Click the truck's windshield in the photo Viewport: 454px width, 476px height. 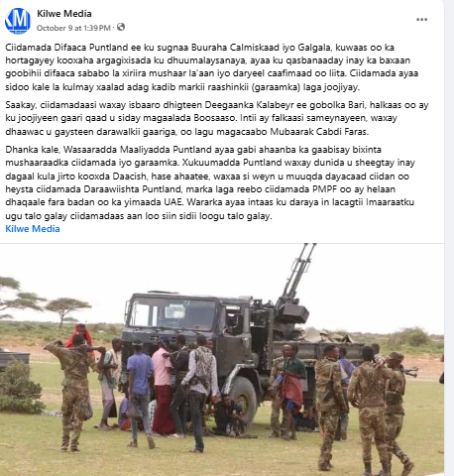(175, 314)
